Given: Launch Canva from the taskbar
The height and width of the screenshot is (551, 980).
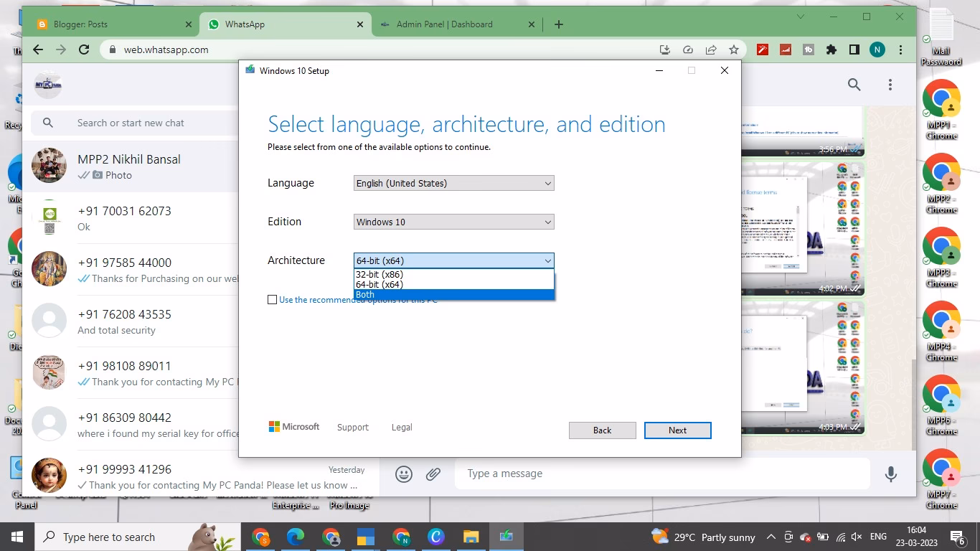Looking at the screenshot, I should pyautogui.click(x=435, y=537).
